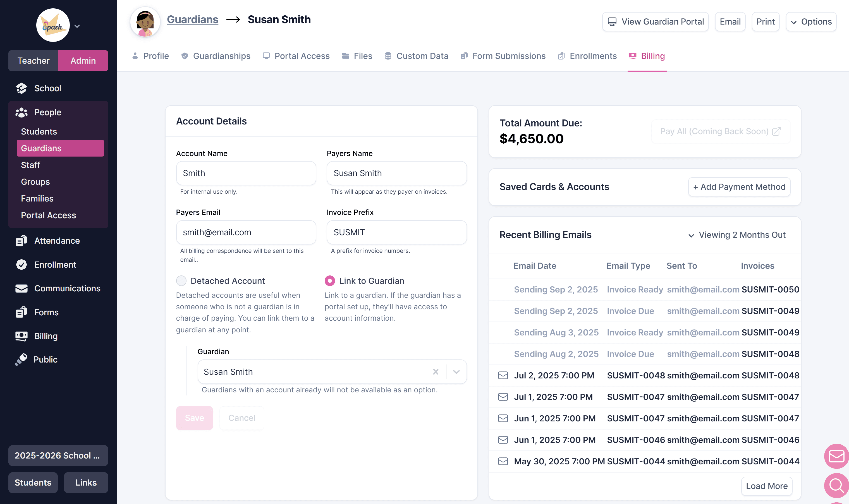
Task: Click the School graduation cap icon
Action: [21, 88]
